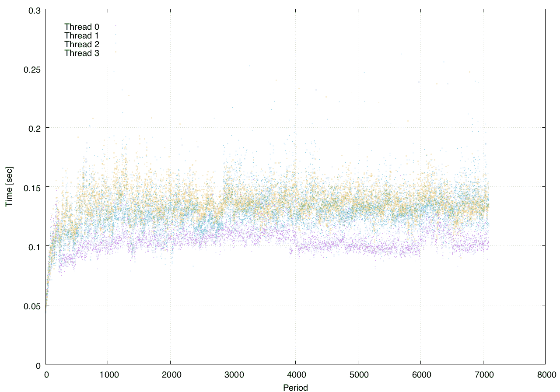The width and height of the screenshot is (560, 392).
Task: Click the 'Thread 1' legend entry
Action: coord(82,35)
